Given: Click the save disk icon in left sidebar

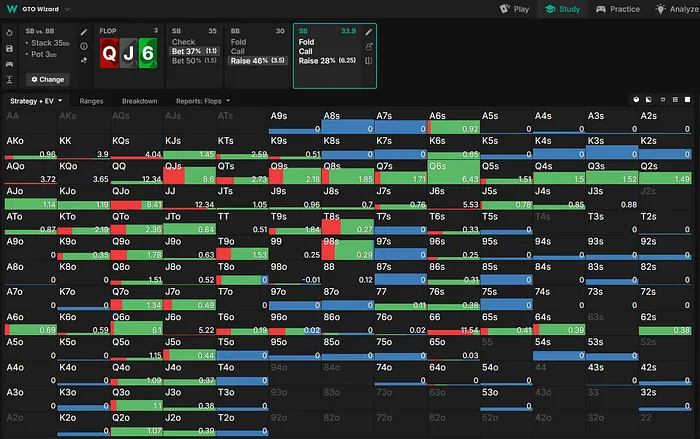Looking at the screenshot, I should click(x=9, y=46).
